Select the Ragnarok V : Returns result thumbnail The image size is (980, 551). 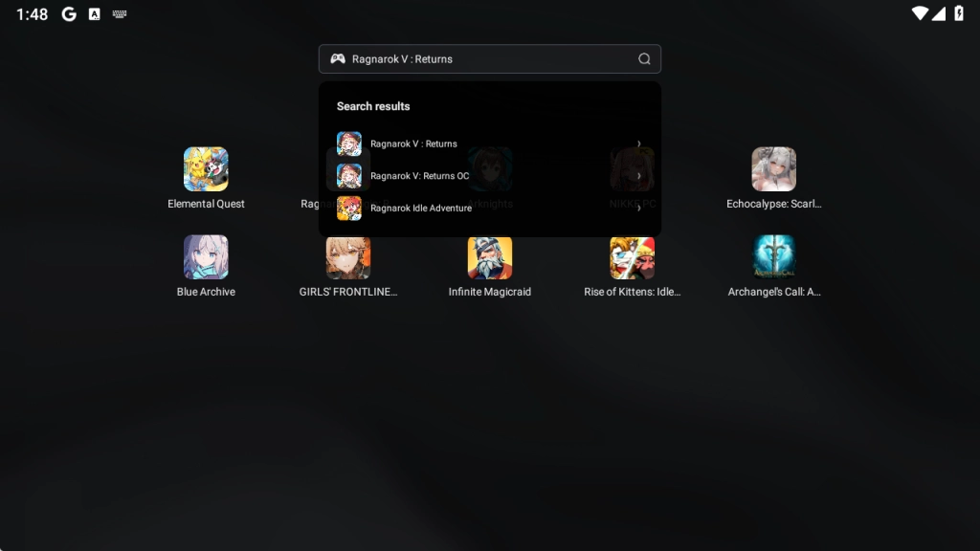[348, 143]
